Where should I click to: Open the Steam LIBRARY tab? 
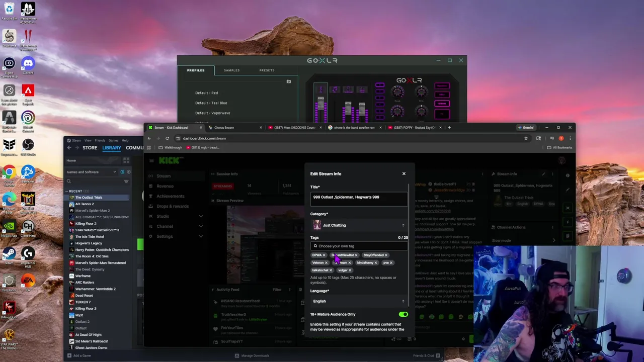pos(111,148)
